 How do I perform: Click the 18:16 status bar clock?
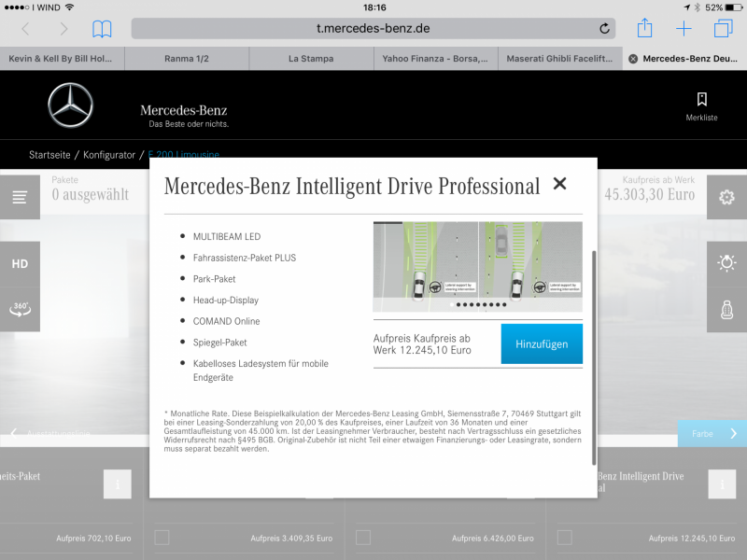[374, 7]
